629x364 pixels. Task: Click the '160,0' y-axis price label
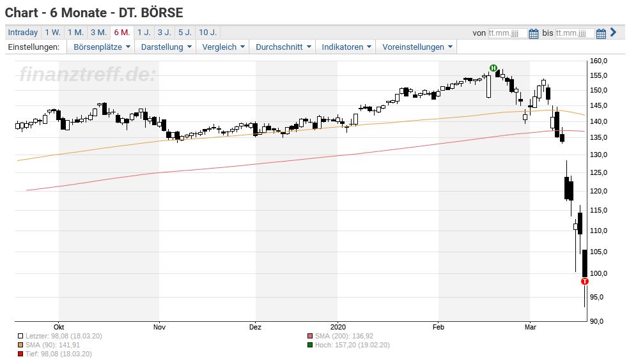598,61
